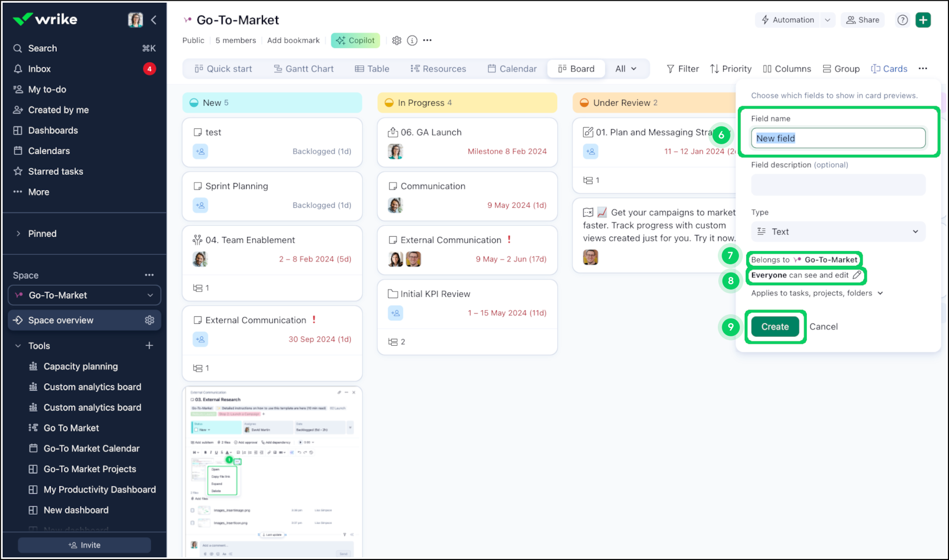The height and width of the screenshot is (560, 949).
Task: Open the Group option
Action: pyautogui.click(x=841, y=69)
